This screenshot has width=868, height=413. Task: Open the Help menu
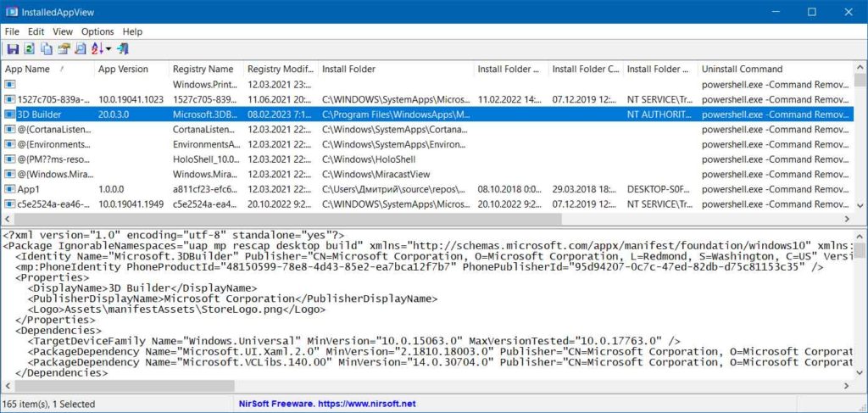pyautogui.click(x=132, y=31)
